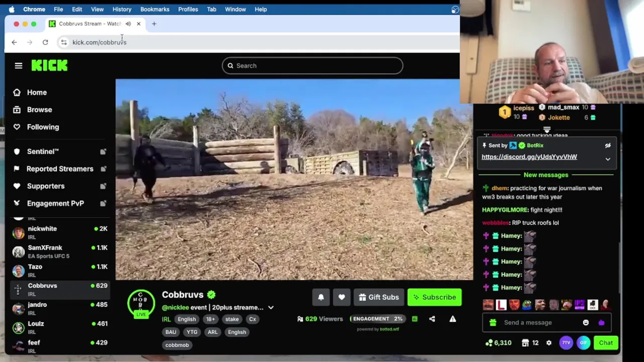Open the Profiles menu in menu bar
The image size is (644, 362).
click(188, 9)
